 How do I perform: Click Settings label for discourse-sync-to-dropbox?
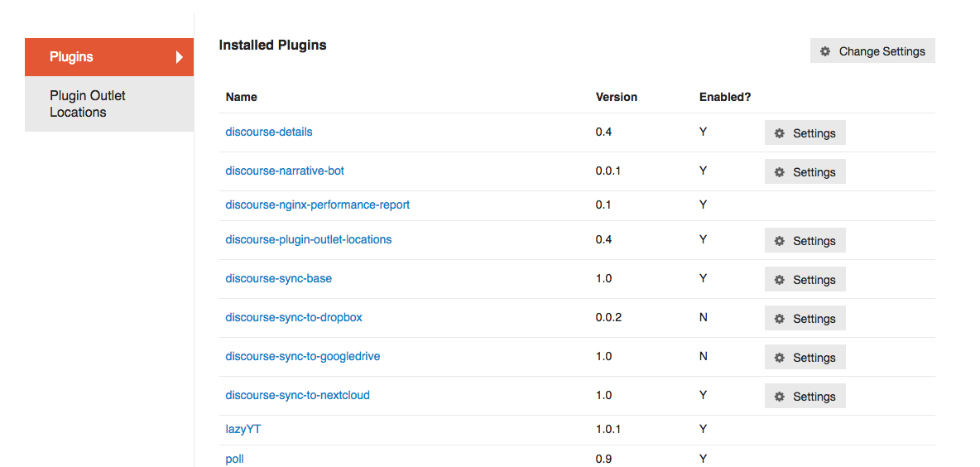pos(814,318)
